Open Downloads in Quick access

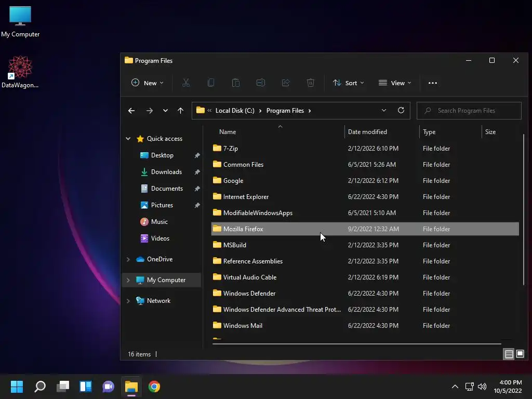click(166, 172)
